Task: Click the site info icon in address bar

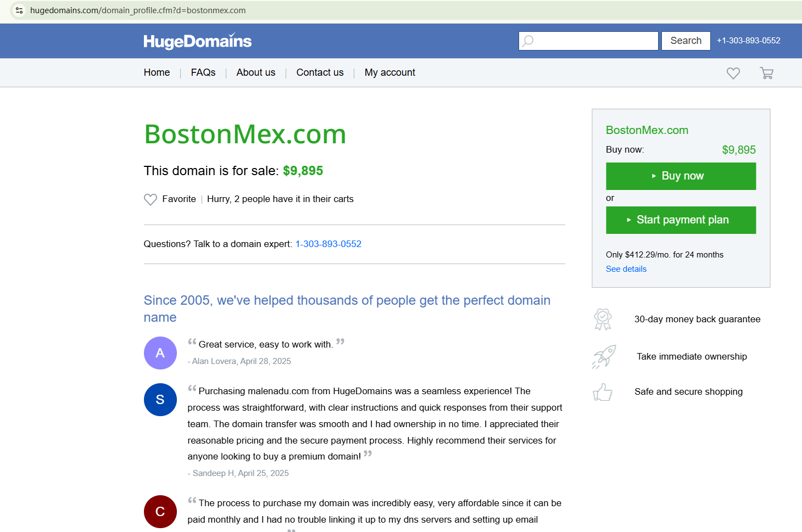Action: coord(19,10)
